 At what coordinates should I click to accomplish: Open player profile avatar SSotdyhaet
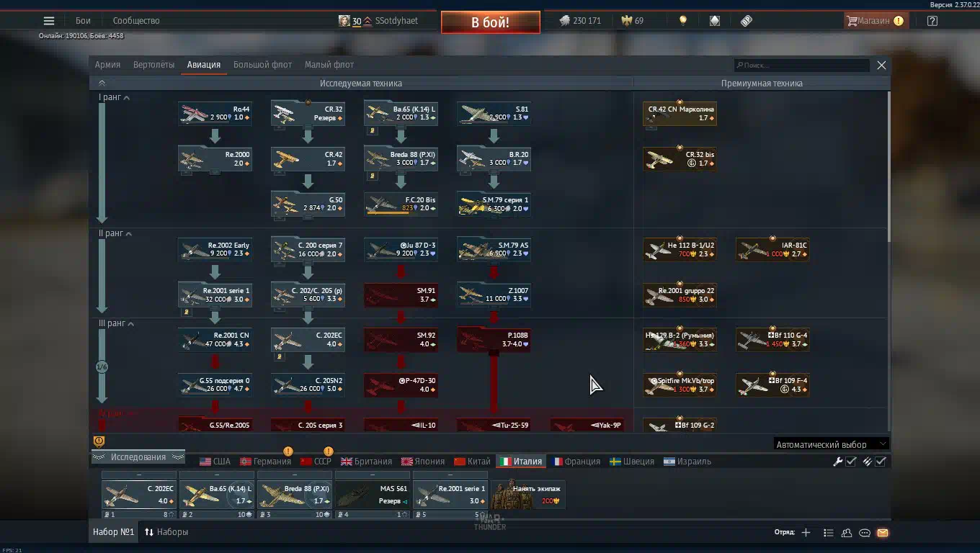344,21
